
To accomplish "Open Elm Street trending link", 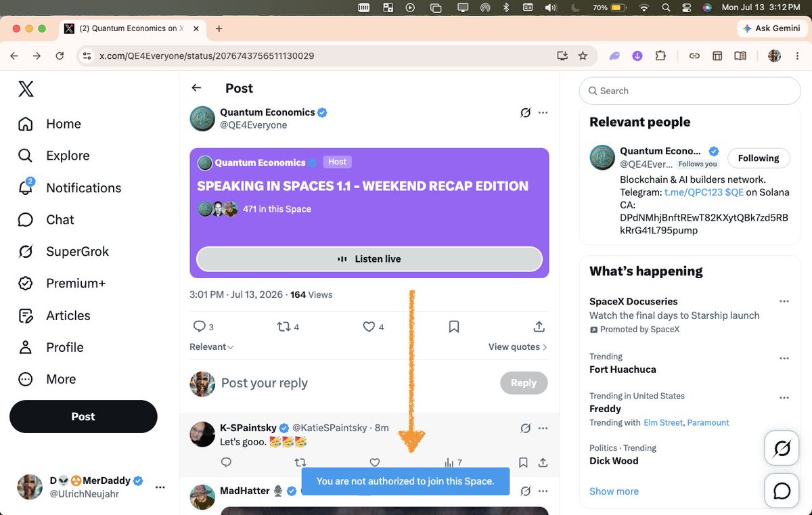I will (x=663, y=422).
